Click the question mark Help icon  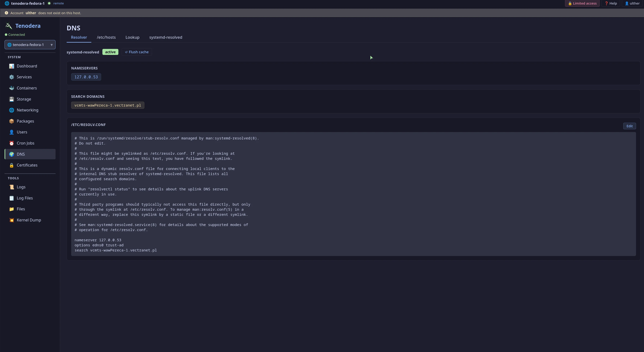point(606,3)
